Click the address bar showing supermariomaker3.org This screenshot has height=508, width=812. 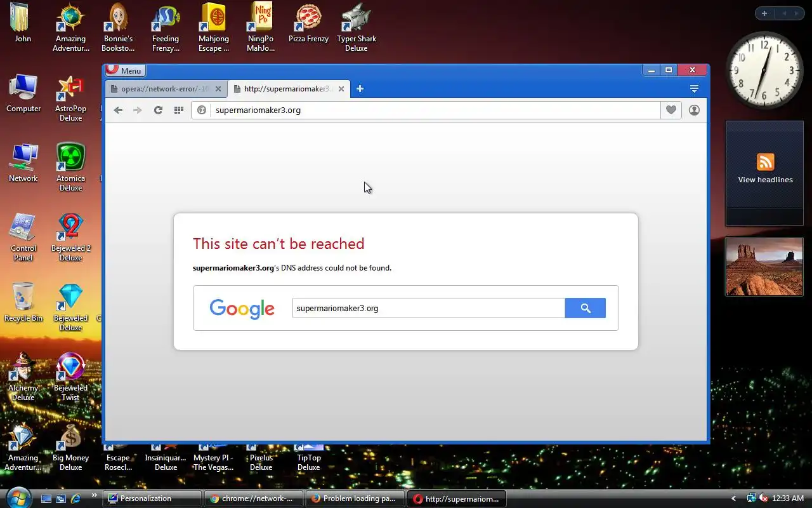point(435,110)
